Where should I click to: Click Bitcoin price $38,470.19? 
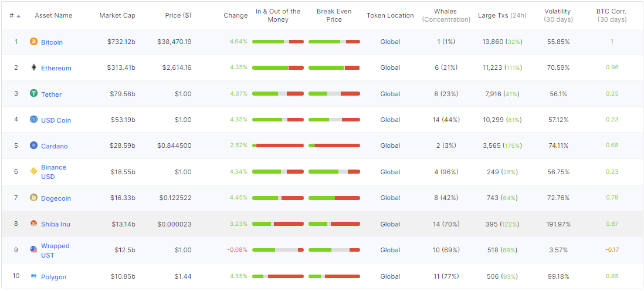pyautogui.click(x=174, y=42)
